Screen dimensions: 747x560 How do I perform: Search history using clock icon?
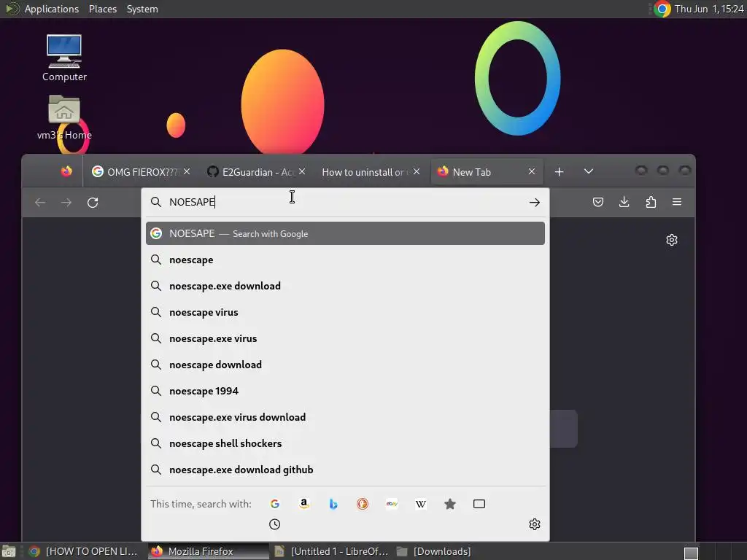coord(275,524)
